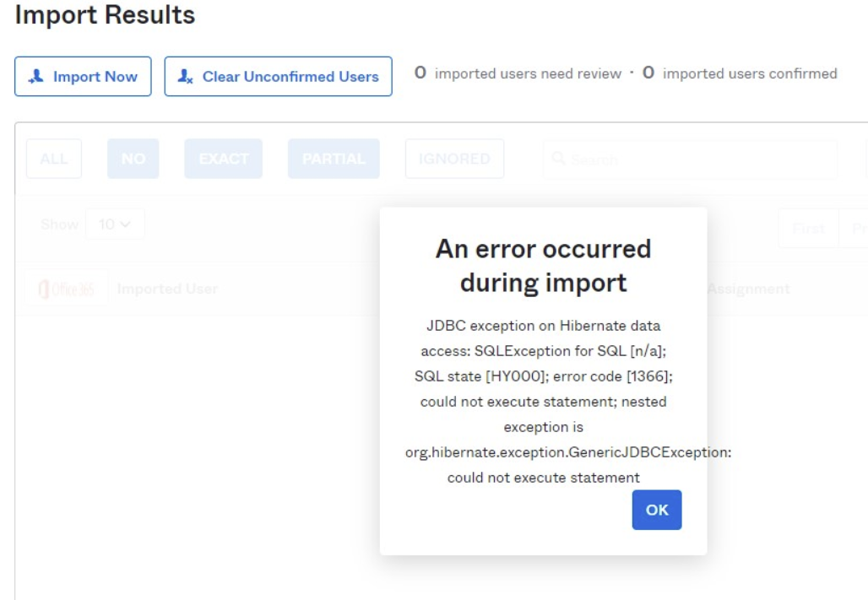Open the Show 10 rows dropdown
This screenshot has width=868, height=600.
(x=115, y=225)
